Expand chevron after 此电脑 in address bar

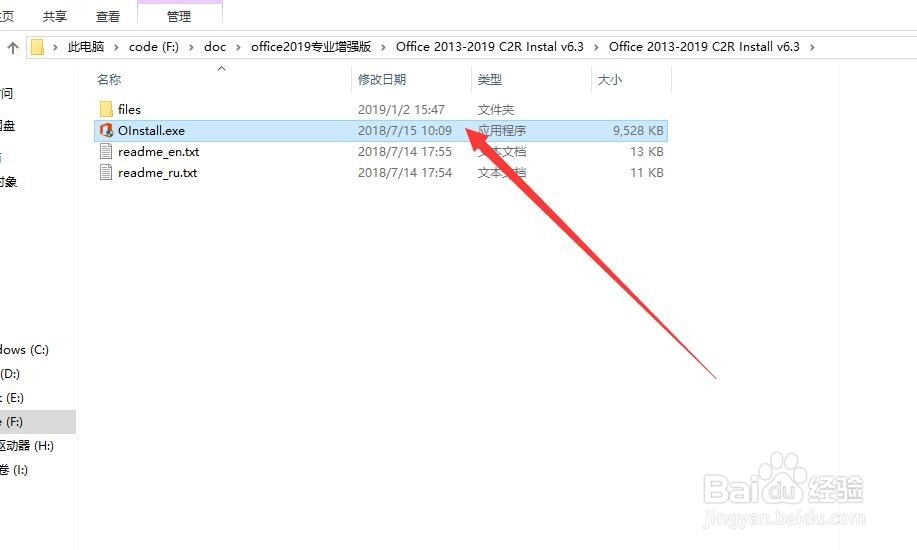coord(116,47)
